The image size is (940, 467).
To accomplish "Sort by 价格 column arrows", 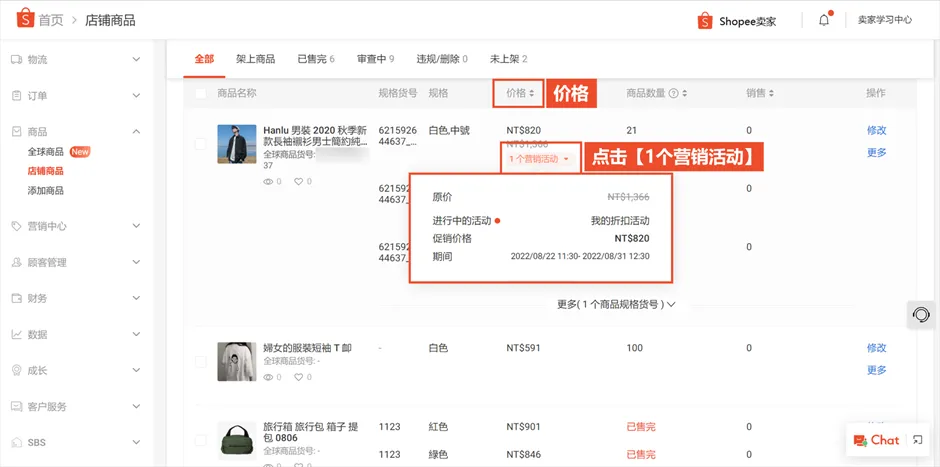I will 531,93.
